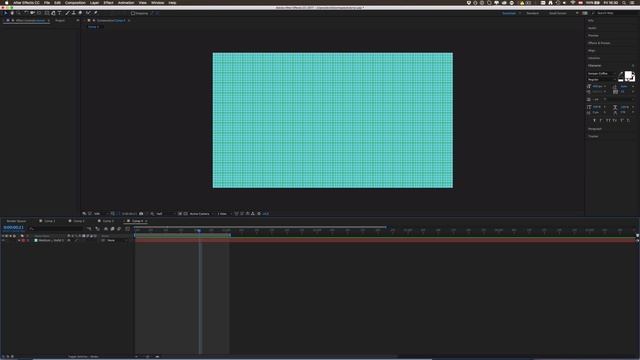Hide the Solid 1 layer eye
The image size is (640, 360).
3,240
